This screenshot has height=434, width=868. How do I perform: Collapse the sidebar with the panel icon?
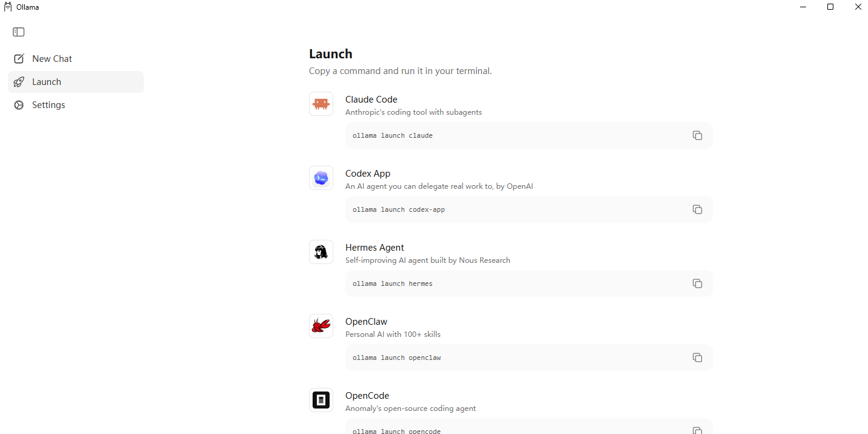click(x=19, y=32)
